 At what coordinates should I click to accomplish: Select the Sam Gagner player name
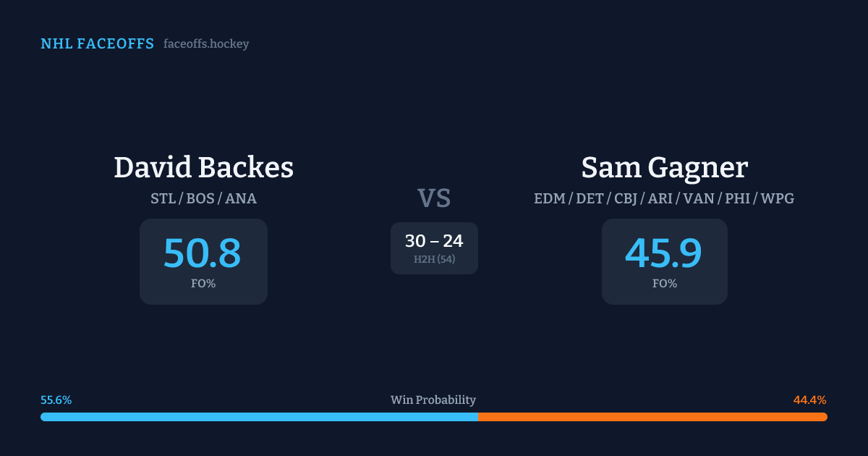(x=664, y=168)
